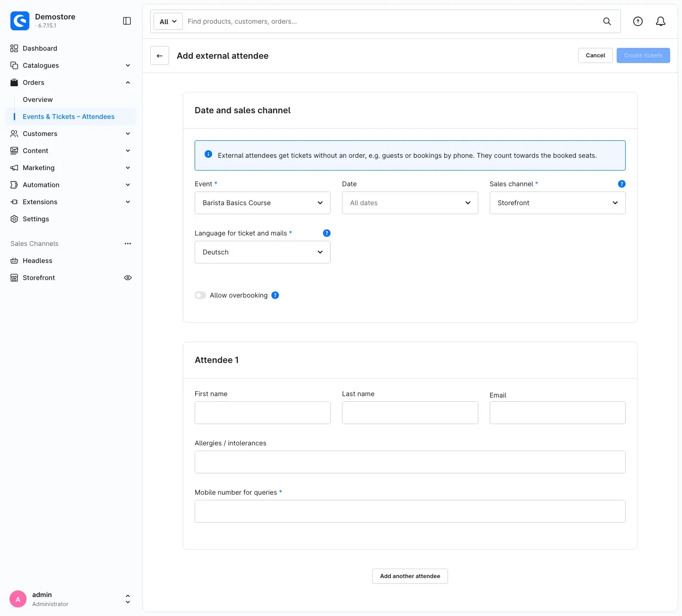Click the Marketing megaphone icon
The image size is (682, 616).
pyautogui.click(x=14, y=168)
